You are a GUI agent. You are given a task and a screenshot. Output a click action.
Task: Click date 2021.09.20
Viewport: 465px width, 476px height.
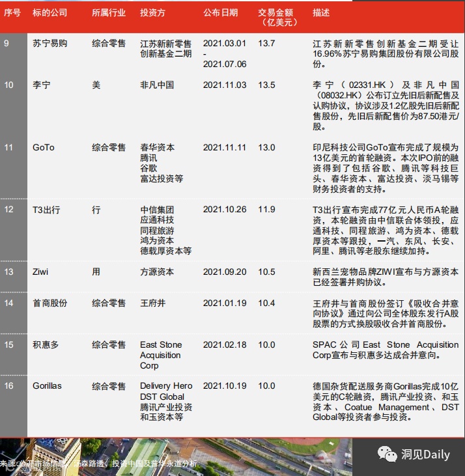coord(225,272)
